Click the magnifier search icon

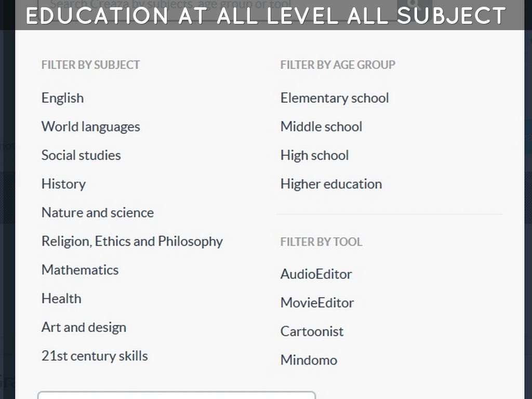tap(414, 4)
